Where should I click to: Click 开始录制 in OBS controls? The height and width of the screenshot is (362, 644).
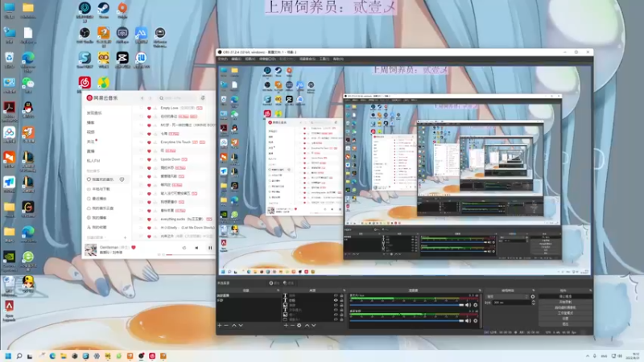click(565, 302)
